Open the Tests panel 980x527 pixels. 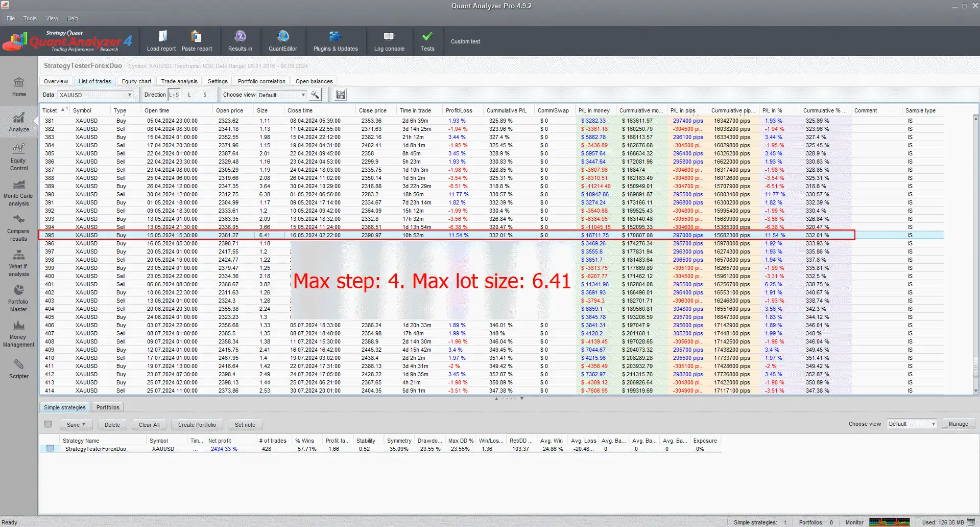coord(427,41)
